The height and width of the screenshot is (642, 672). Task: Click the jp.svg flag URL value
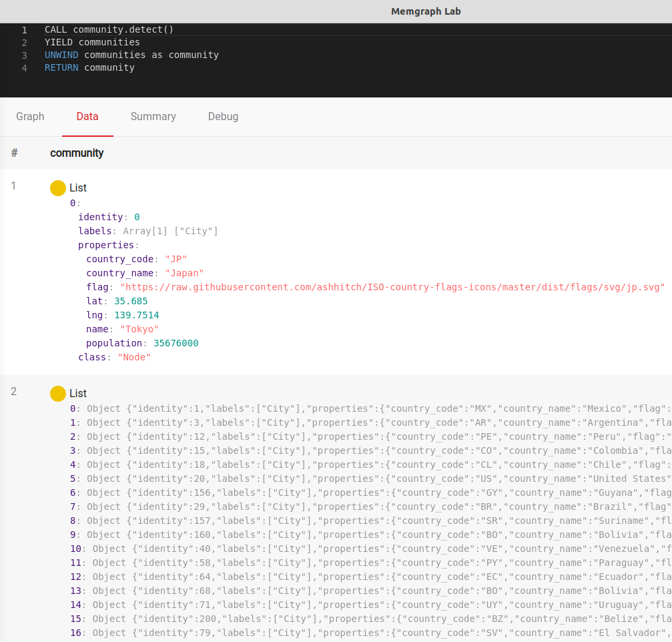[392, 287]
